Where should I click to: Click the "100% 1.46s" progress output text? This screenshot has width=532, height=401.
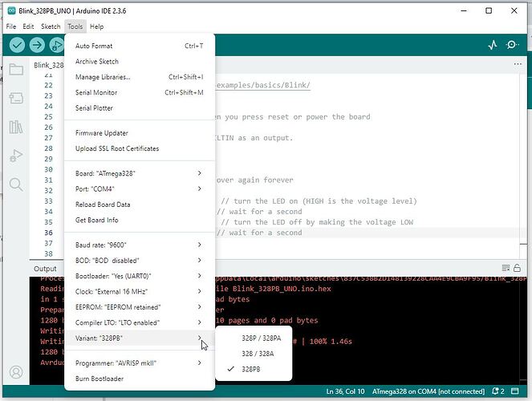tap(331, 342)
